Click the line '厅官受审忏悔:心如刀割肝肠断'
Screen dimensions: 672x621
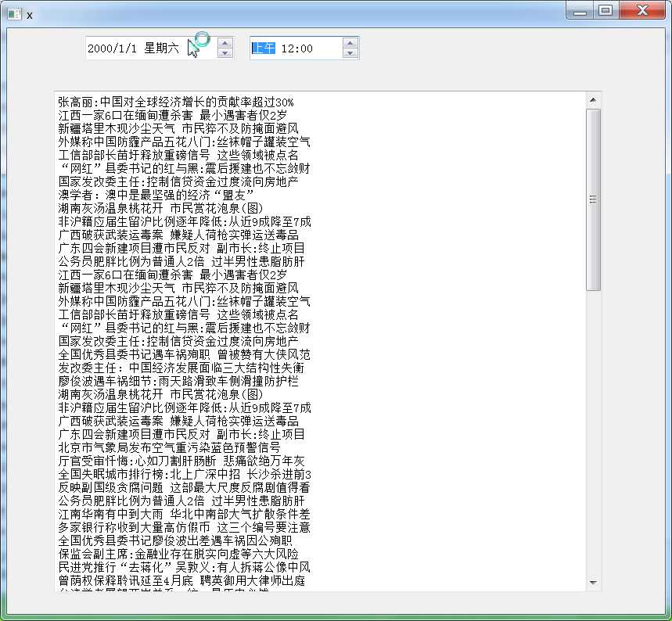coord(137,461)
